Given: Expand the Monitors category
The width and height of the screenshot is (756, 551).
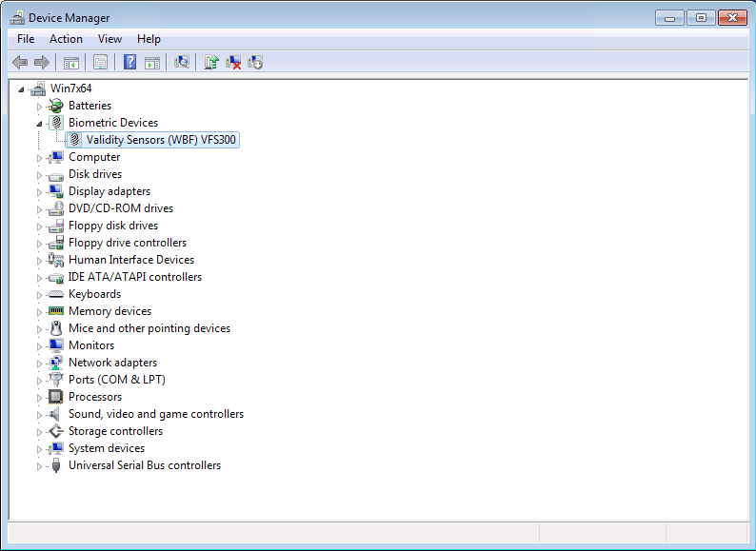Looking at the screenshot, I should click(x=40, y=346).
